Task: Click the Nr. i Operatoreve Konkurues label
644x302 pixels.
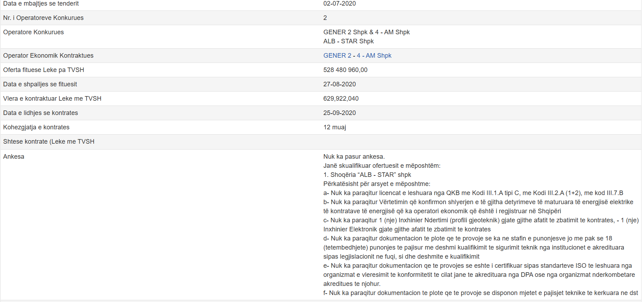Action: (x=43, y=18)
